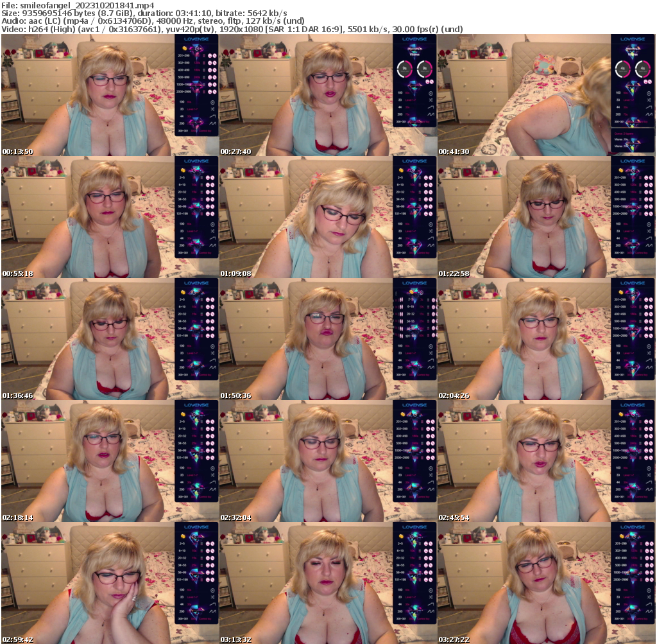Toggle the vibration icon on the 2~5 token row
Screen dimensions: 657x644
208,177
